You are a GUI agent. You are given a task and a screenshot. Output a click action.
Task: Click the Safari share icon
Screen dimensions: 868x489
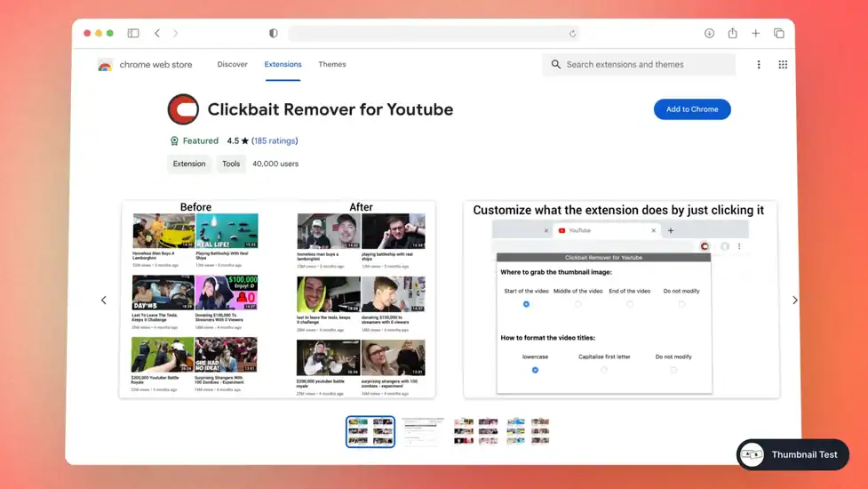coord(732,34)
